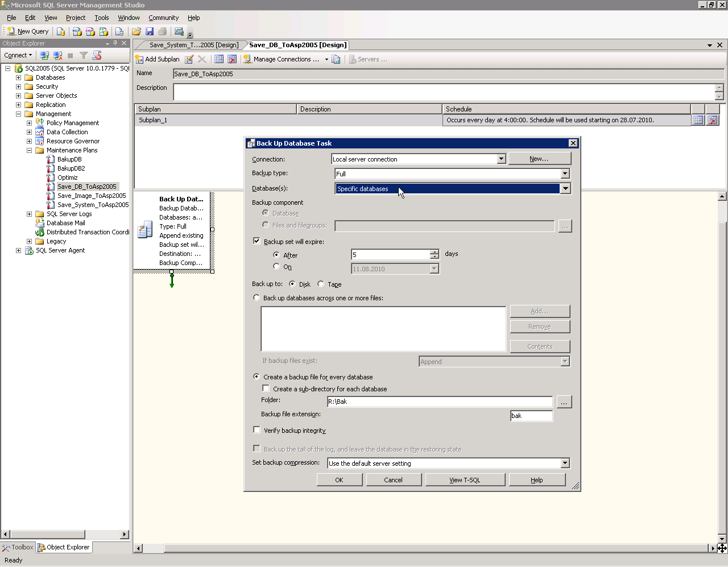Open the Project menu
Image resolution: width=728 pixels, height=567 pixels.
click(x=76, y=18)
